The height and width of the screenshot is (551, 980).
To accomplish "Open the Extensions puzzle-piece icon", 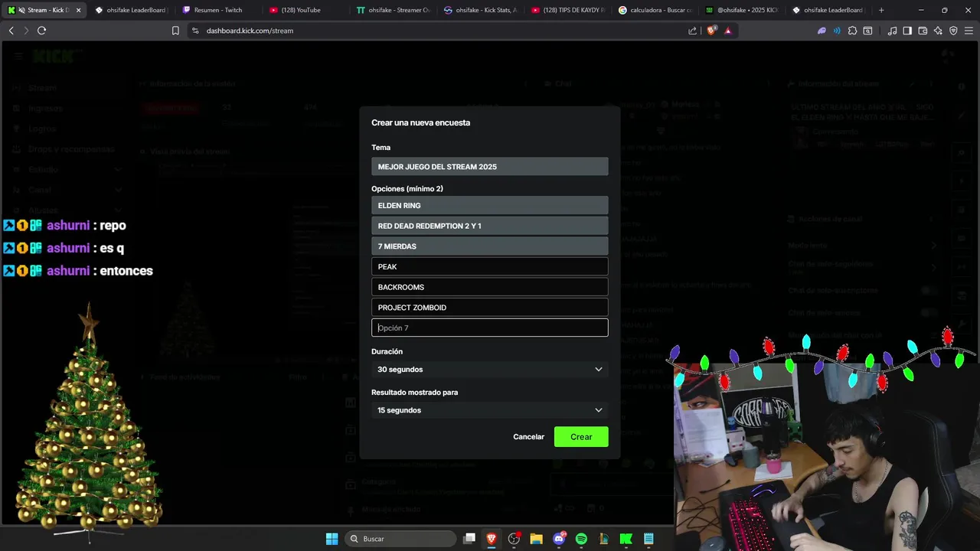I will [852, 31].
